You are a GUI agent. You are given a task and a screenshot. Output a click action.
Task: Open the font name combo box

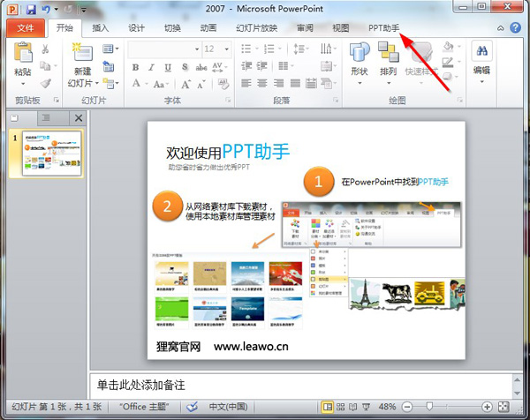[164, 49]
